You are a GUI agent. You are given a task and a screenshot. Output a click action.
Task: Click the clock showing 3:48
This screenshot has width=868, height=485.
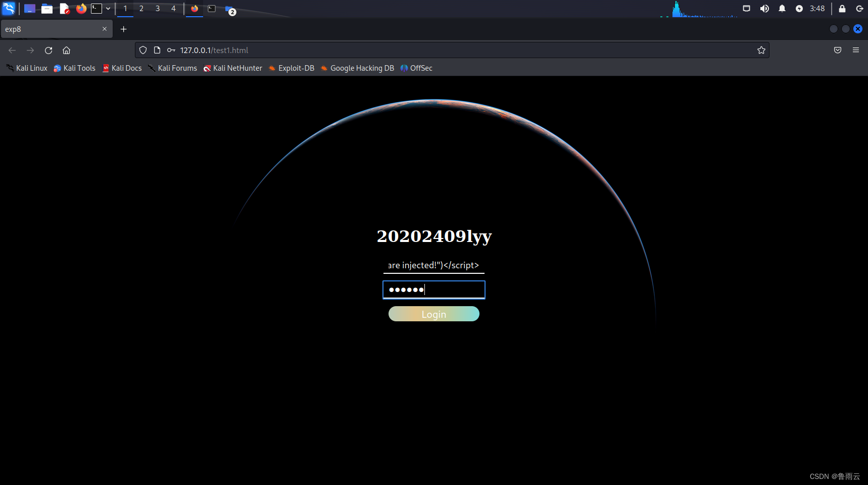(x=817, y=9)
